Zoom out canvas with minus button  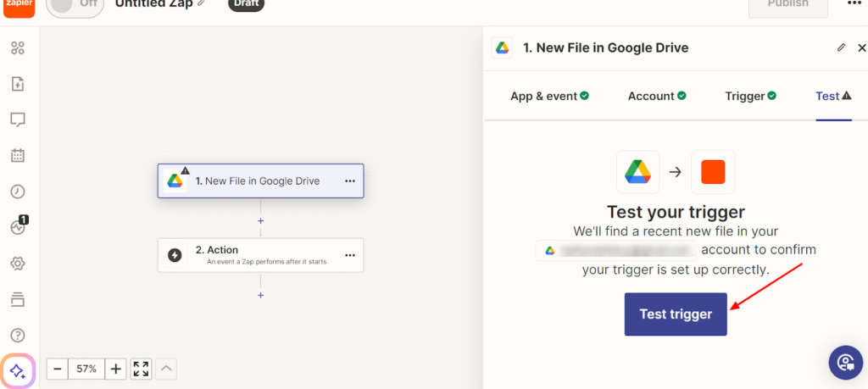57,369
